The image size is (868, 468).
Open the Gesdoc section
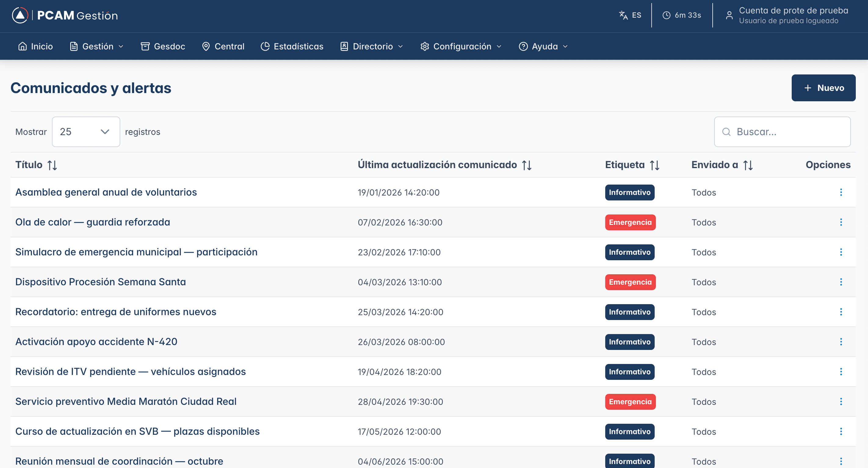(x=163, y=46)
